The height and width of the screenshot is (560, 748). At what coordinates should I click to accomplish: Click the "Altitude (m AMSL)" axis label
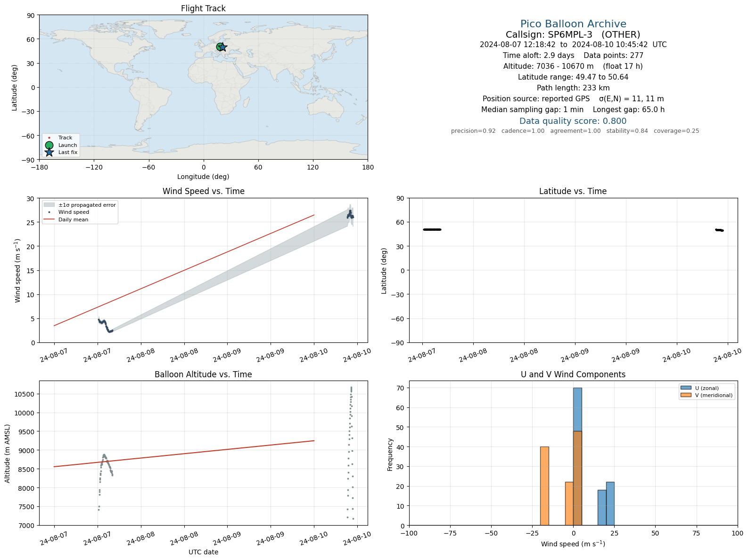click(8, 453)
